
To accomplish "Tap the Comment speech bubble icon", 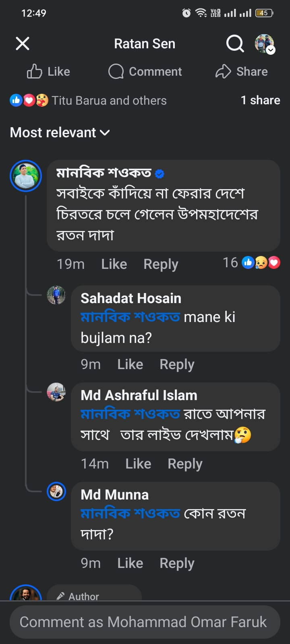I will tap(116, 72).
